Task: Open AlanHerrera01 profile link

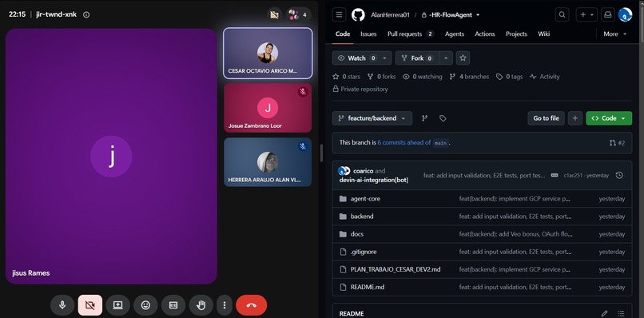Action: [390, 15]
